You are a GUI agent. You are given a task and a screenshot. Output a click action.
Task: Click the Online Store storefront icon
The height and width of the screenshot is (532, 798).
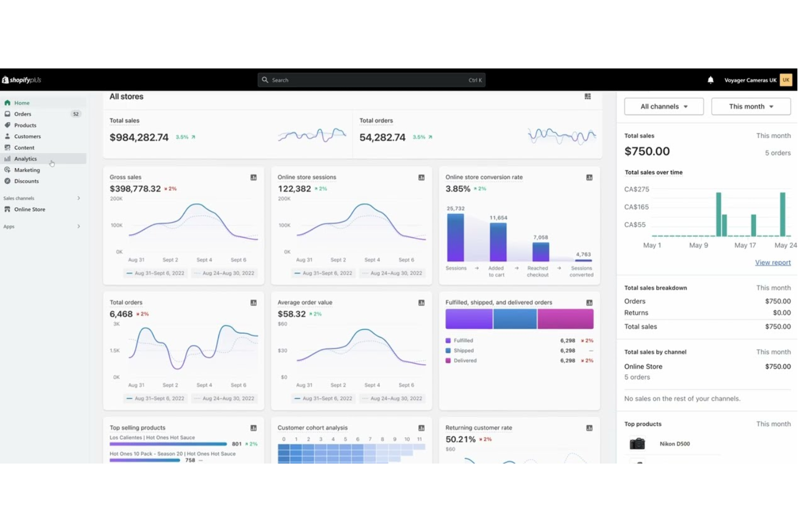coord(8,209)
